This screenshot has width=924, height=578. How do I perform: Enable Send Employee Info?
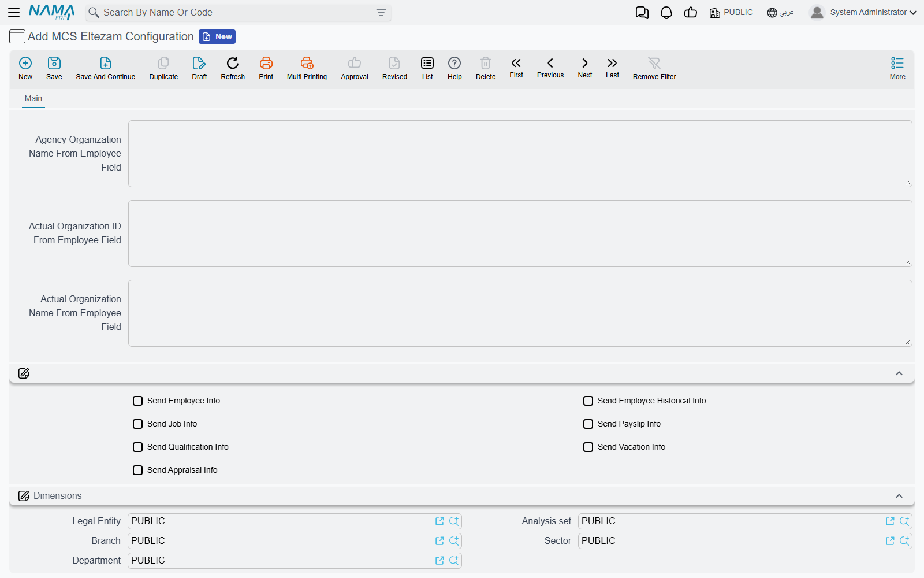coord(137,401)
